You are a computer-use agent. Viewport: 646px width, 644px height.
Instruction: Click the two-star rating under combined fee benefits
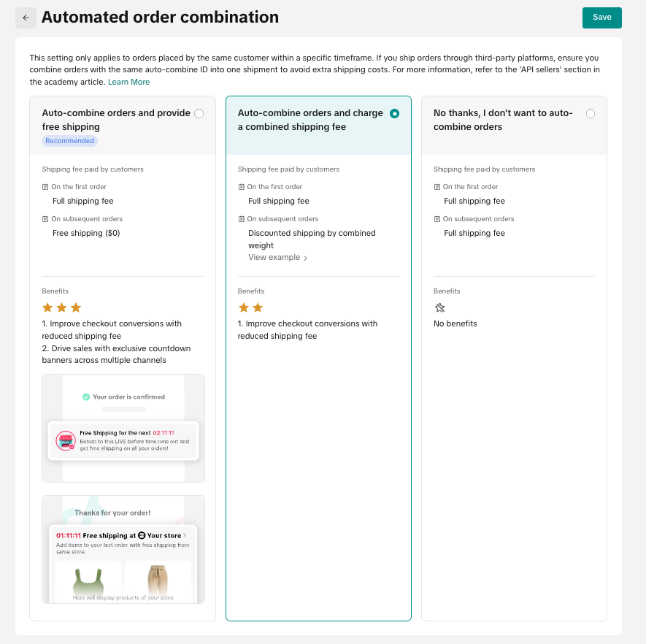[250, 308]
